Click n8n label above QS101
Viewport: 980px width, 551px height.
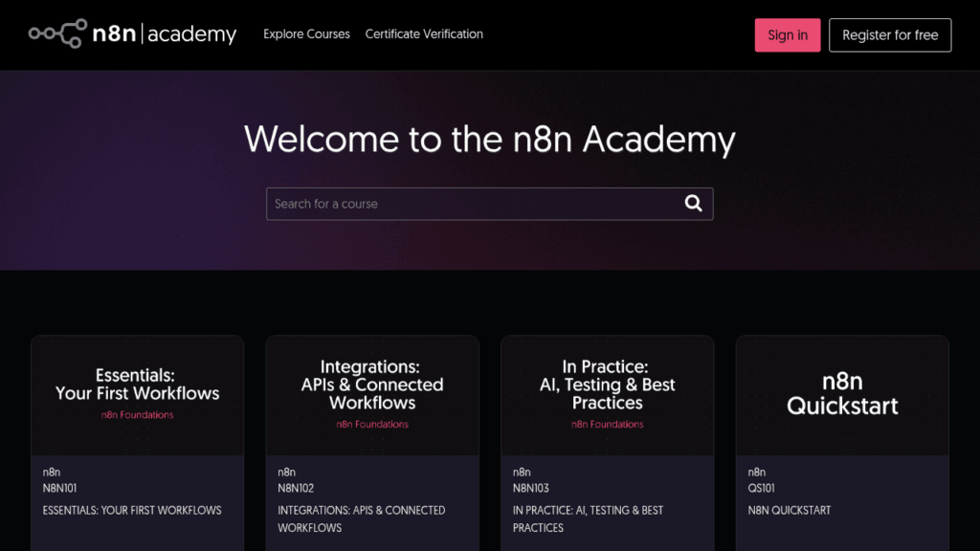coord(756,473)
